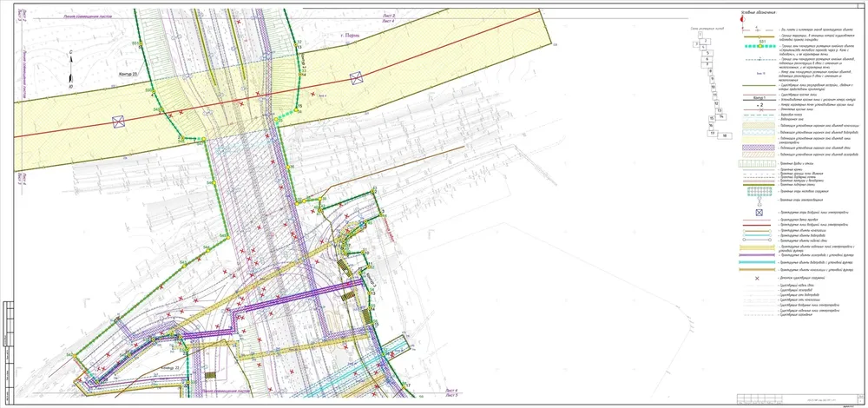Select the crossed-square power line support on the left
This screenshot has width=868, height=408.
pos(118,122)
